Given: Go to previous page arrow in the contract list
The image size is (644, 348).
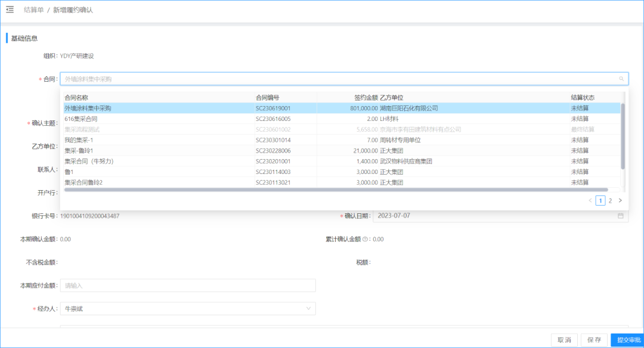Looking at the screenshot, I should pos(590,201).
